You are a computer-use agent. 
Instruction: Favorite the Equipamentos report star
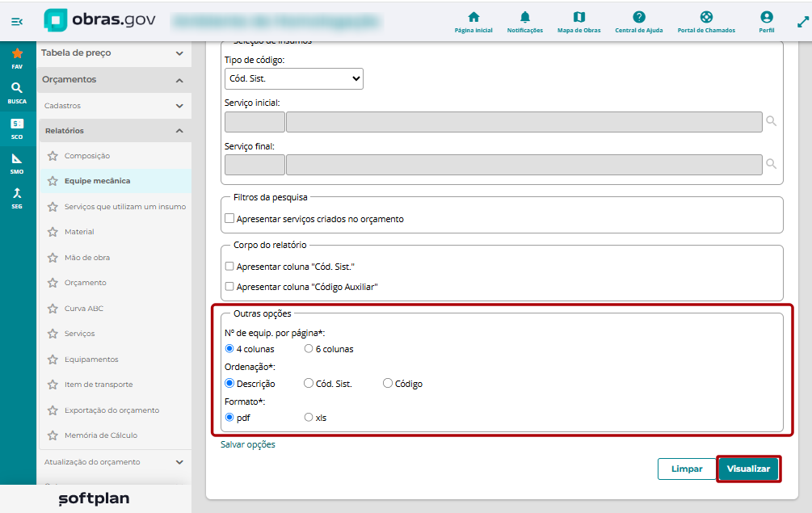click(x=53, y=360)
